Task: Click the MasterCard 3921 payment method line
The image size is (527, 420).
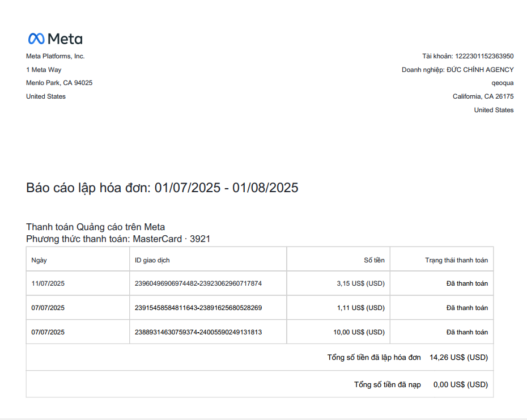Action: coord(118,239)
